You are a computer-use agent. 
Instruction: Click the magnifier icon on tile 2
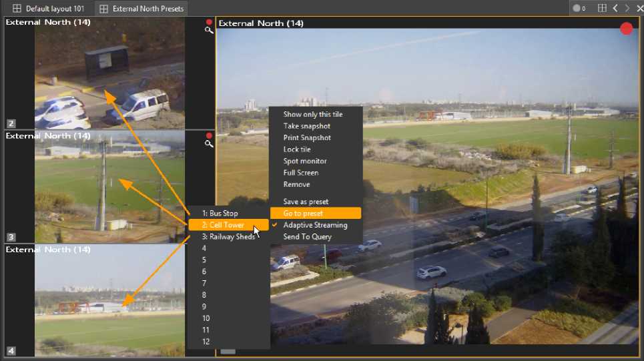pos(209,31)
